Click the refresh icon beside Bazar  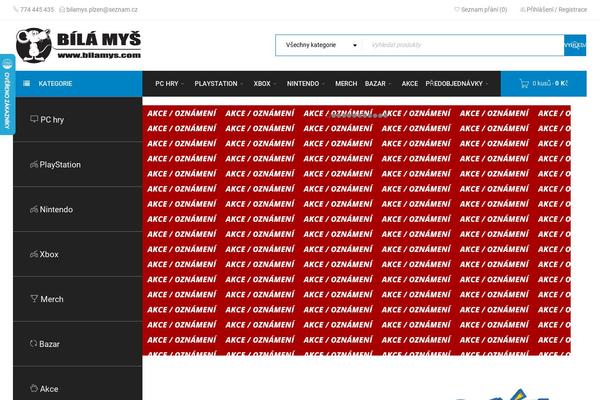pyautogui.click(x=34, y=343)
